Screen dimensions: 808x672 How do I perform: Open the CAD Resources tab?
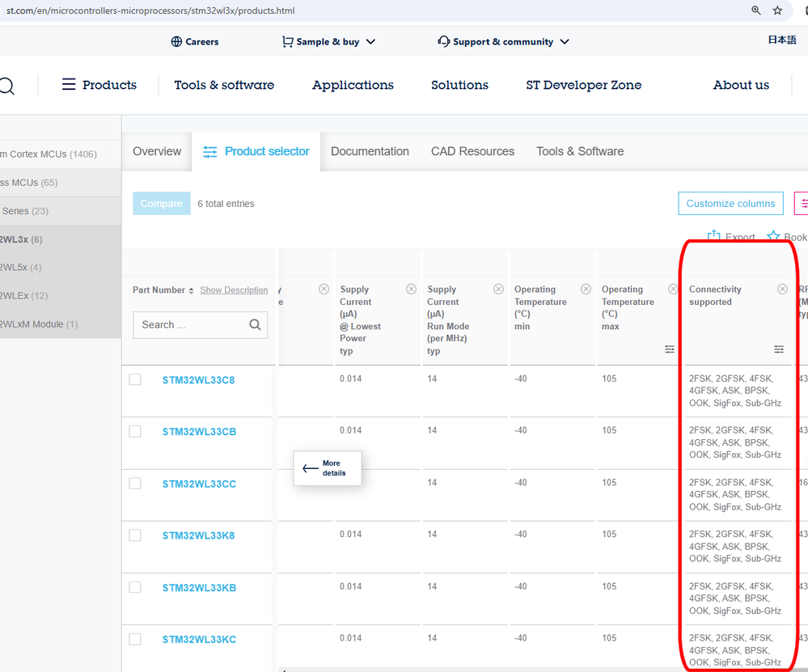pos(472,151)
